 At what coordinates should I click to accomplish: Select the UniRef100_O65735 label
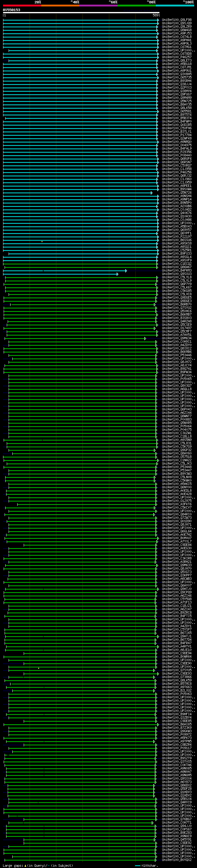(176, 78)
